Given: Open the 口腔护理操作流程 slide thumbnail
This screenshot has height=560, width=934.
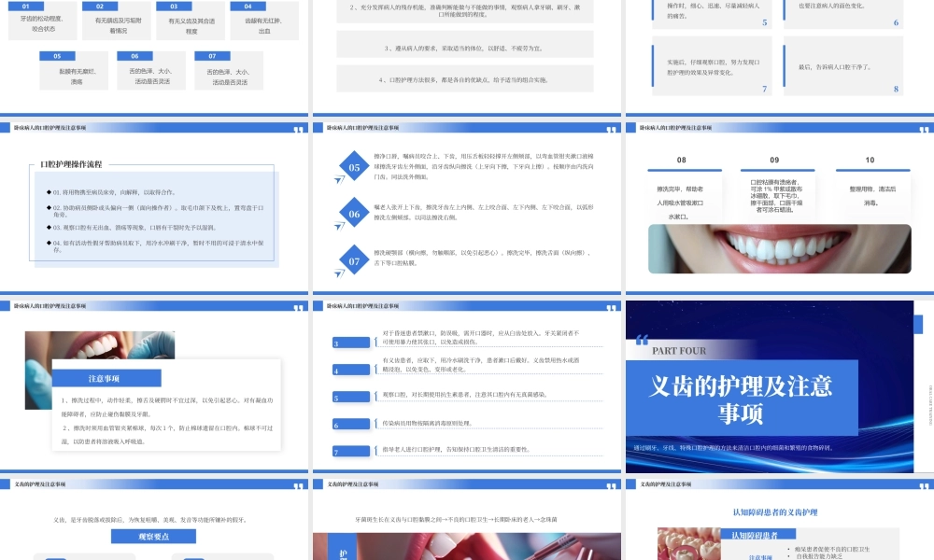Looking at the screenshot, I should tap(154, 207).
